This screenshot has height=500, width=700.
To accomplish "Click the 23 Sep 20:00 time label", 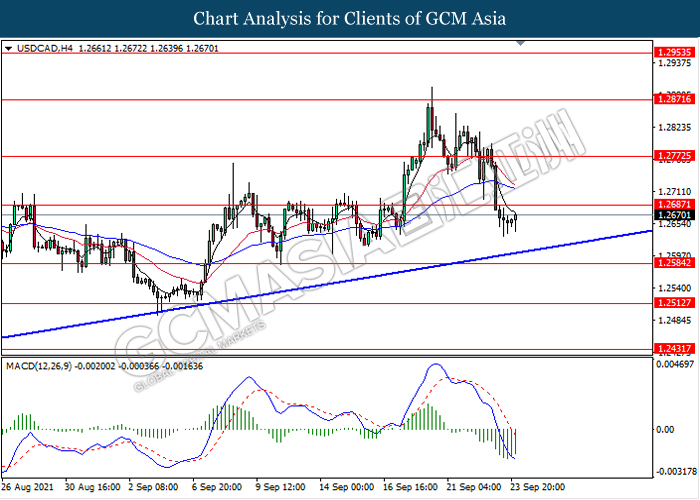I will pos(538,487).
